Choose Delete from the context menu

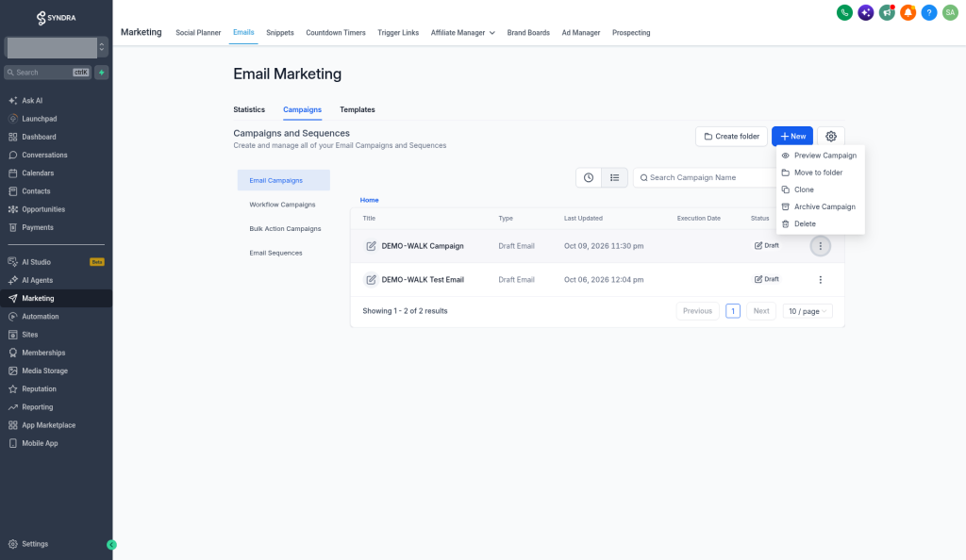click(820, 224)
